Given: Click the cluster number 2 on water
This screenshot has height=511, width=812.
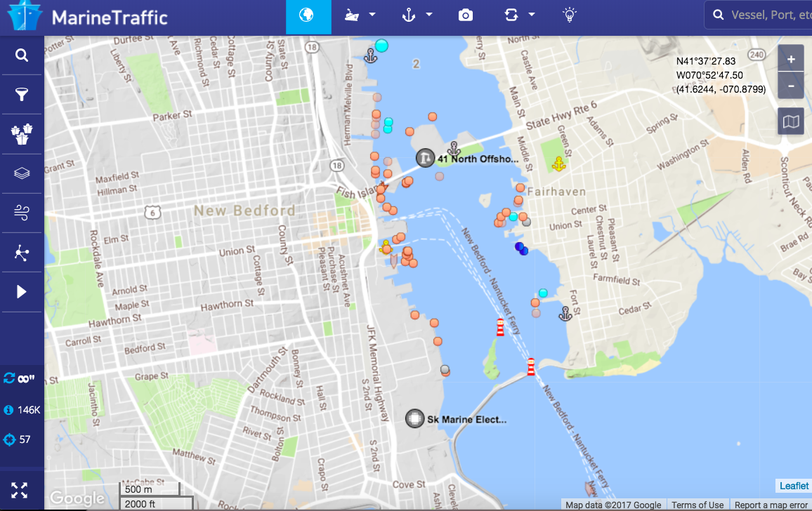Looking at the screenshot, I should 416,64.
